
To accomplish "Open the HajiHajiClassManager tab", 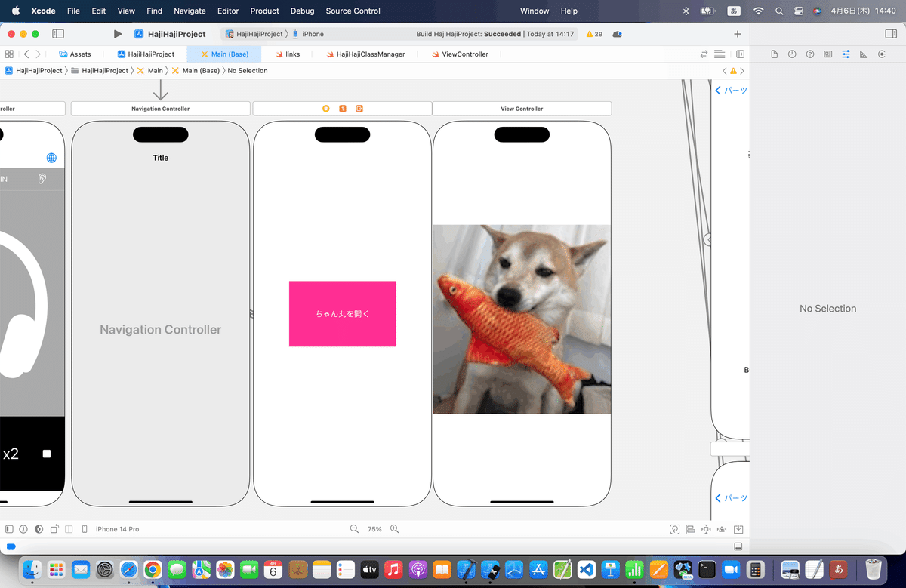I will [365, 54].
